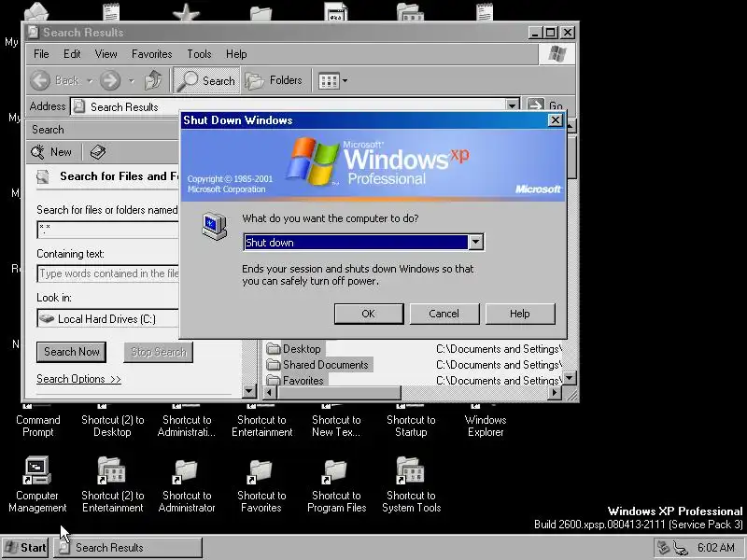Open the Start menu

click(25, 548)
